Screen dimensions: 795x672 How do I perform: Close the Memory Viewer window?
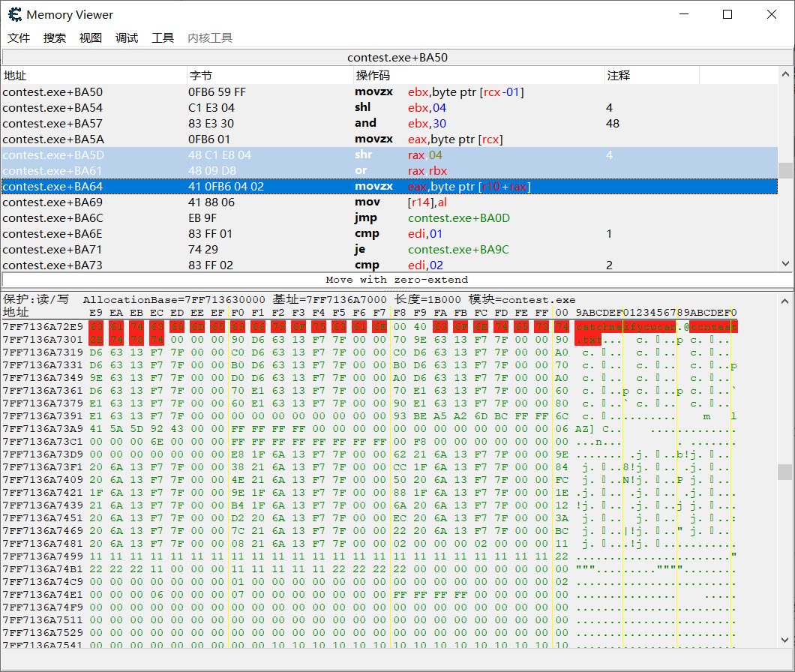[772, 14]
